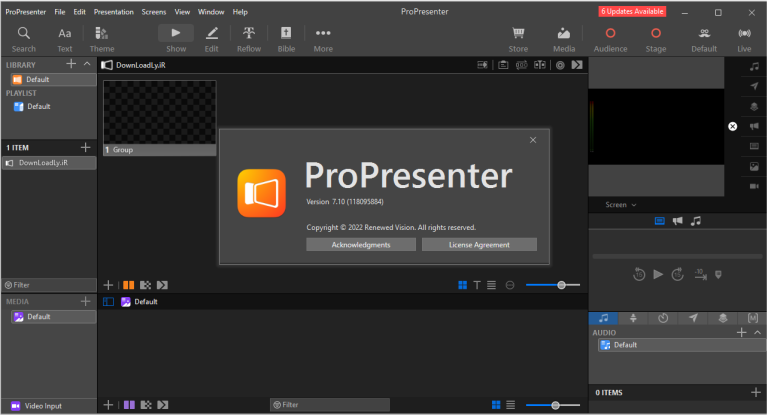Open the Default looks button
The height and width of the screenshot is (415, 768).
pyautogui.click(x=704, y=40)
